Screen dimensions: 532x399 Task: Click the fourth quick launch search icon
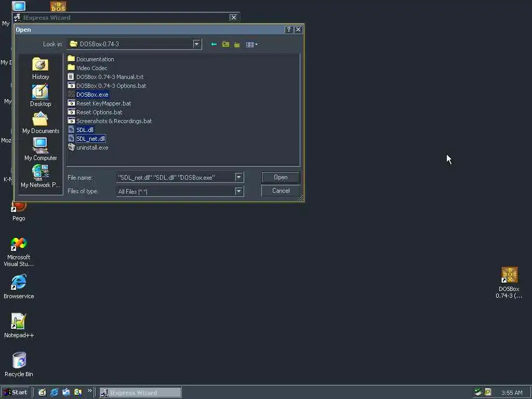coord(78,392)
